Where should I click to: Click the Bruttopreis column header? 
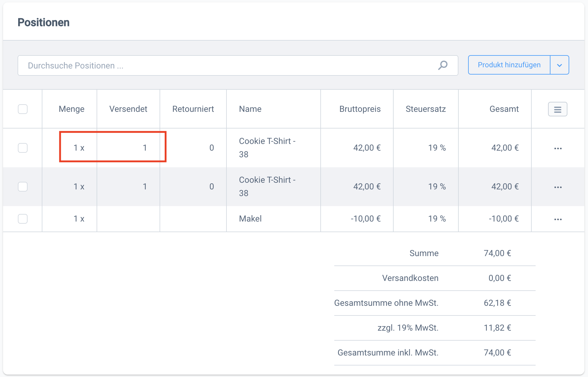(x=360, y=109)
